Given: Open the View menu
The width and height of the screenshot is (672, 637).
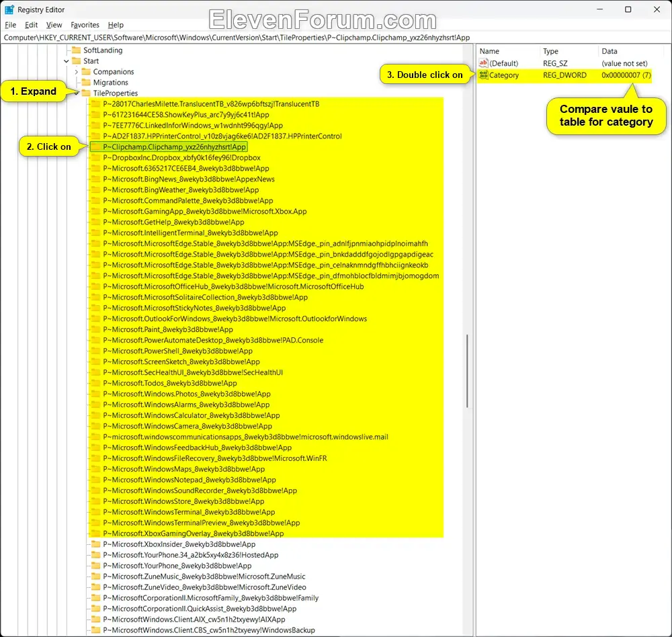Looking at the screenshot, I should pos(54,25).
